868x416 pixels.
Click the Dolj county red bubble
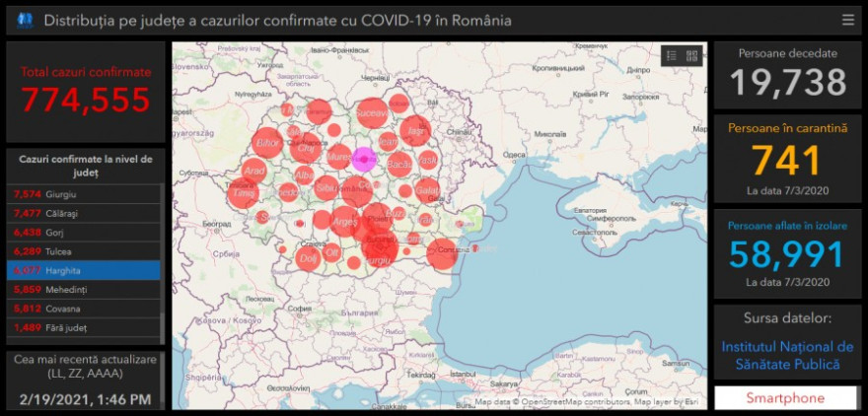[x=308, y=258]
